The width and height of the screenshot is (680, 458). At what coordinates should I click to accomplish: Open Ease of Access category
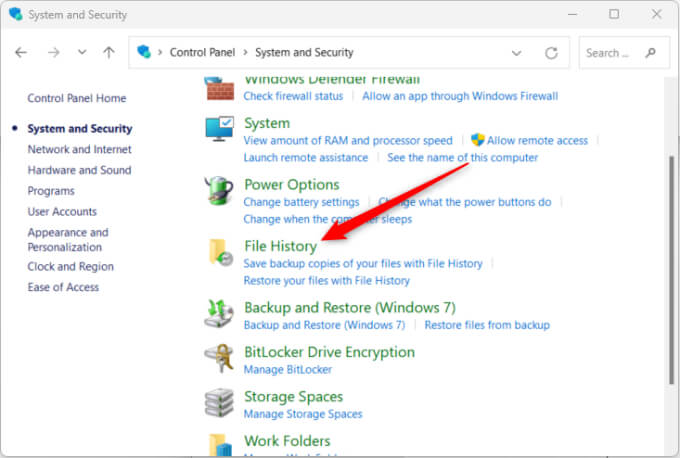(x=63, y=287)
